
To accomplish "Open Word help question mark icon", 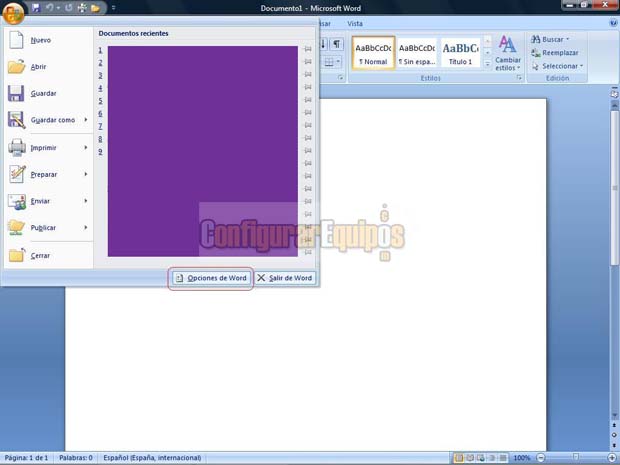I will pos(614,23).
